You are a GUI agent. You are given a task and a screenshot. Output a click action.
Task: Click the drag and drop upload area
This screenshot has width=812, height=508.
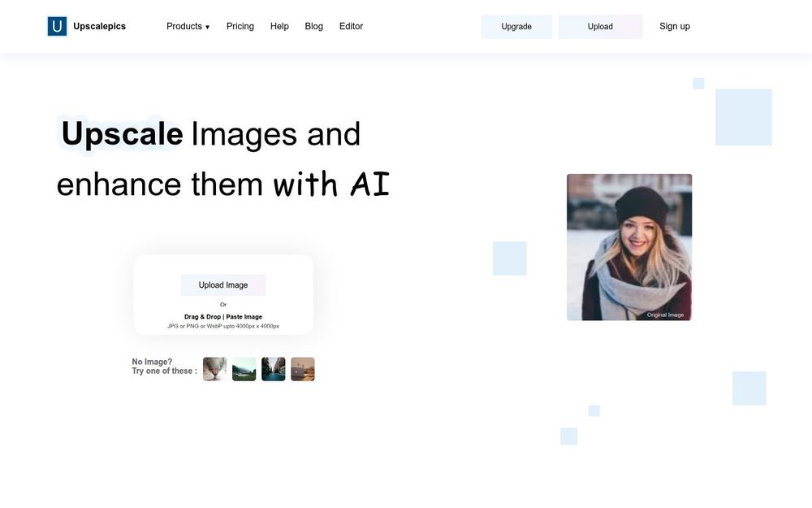(223, 316)
